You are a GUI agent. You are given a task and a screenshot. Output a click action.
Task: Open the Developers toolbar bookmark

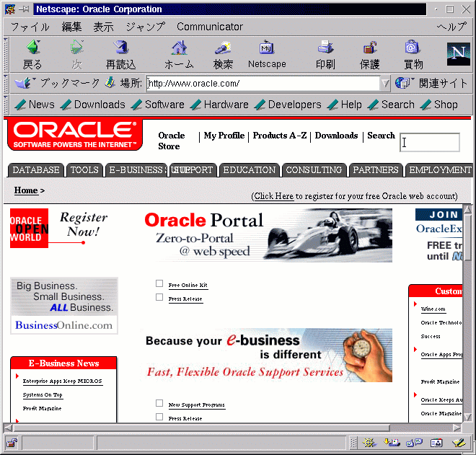288,105
